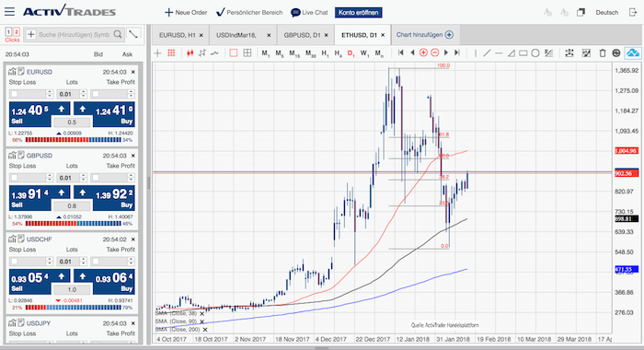Toggle the red chart grid icon
Screen dimensions: 644x350
[171, 53]
